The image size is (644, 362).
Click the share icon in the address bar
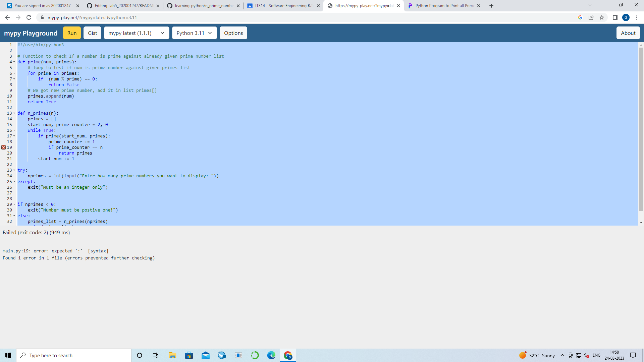[591, 17]
